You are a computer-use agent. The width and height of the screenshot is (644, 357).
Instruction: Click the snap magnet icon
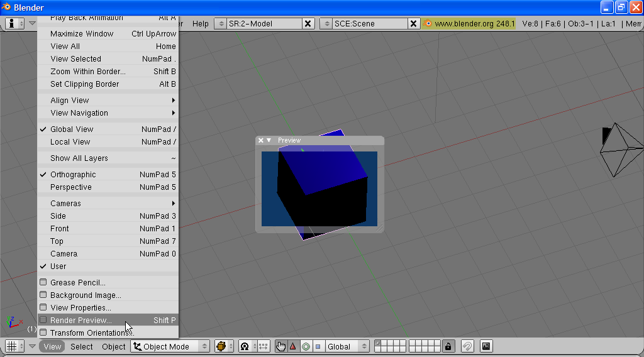pos(467,346)
